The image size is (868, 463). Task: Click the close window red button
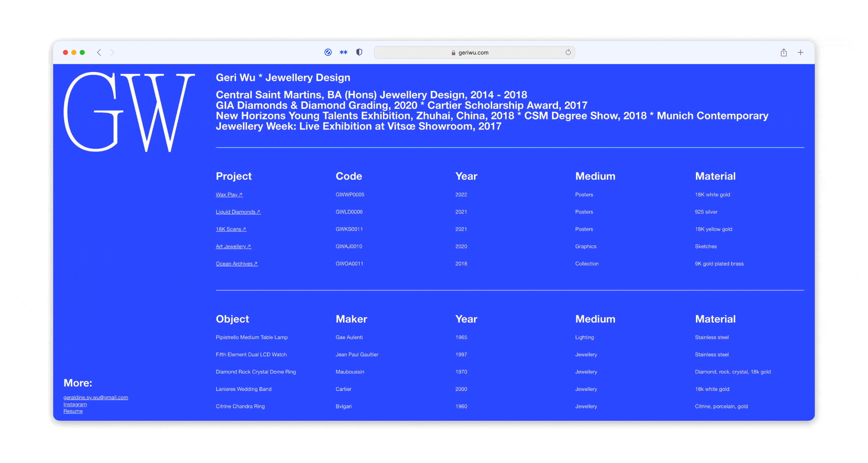coord(65,52)
